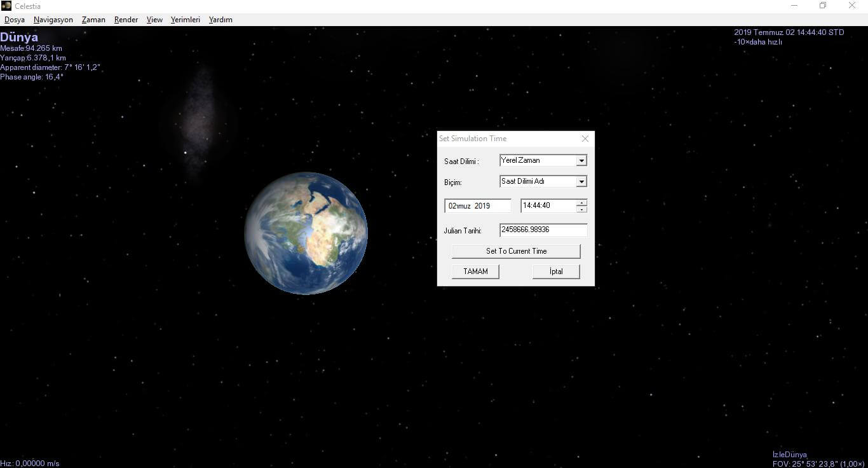
Task: Open the Yardım menu
Action: point(220,20)
